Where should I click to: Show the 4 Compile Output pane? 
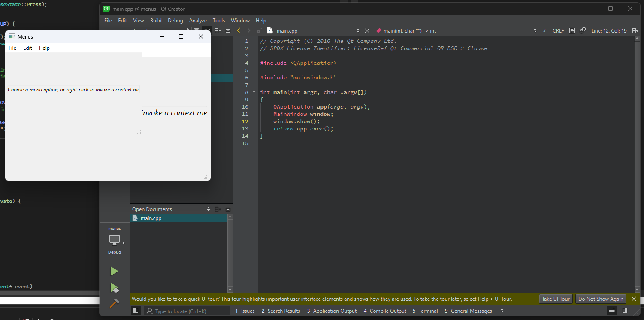(x=385, y=311)
